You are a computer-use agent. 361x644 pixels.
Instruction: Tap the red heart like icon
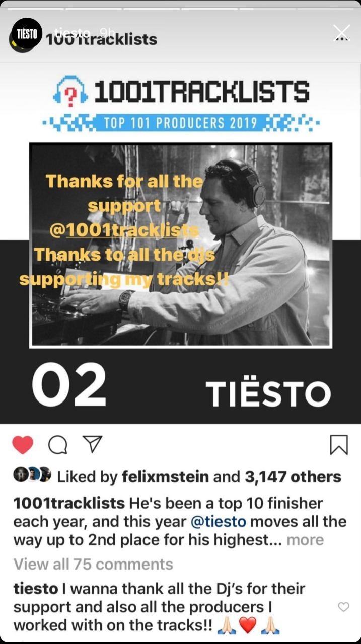tap(22, 445)
